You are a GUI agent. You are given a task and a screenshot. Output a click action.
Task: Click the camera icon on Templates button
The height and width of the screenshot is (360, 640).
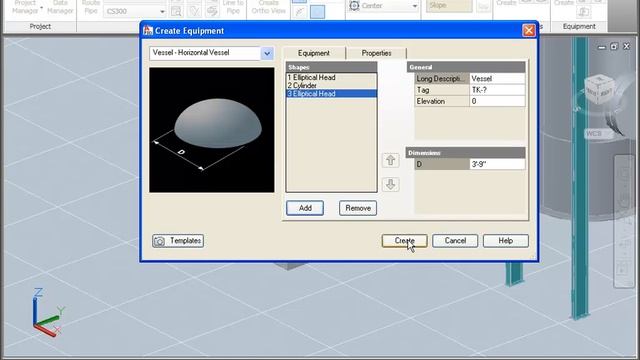point(159,241)
